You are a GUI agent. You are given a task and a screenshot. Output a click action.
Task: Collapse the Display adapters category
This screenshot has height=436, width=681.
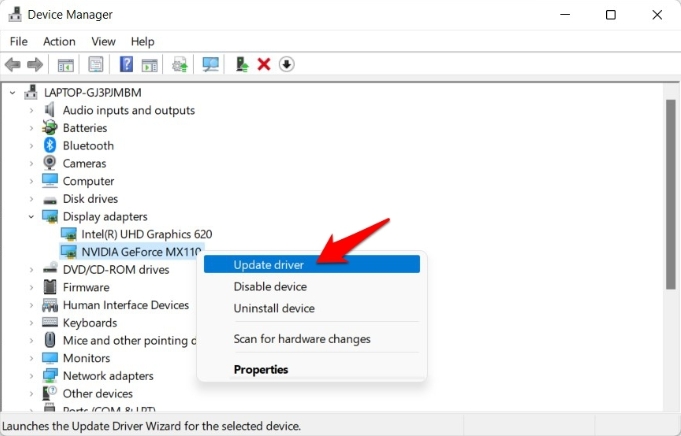[x=31, y=216]
